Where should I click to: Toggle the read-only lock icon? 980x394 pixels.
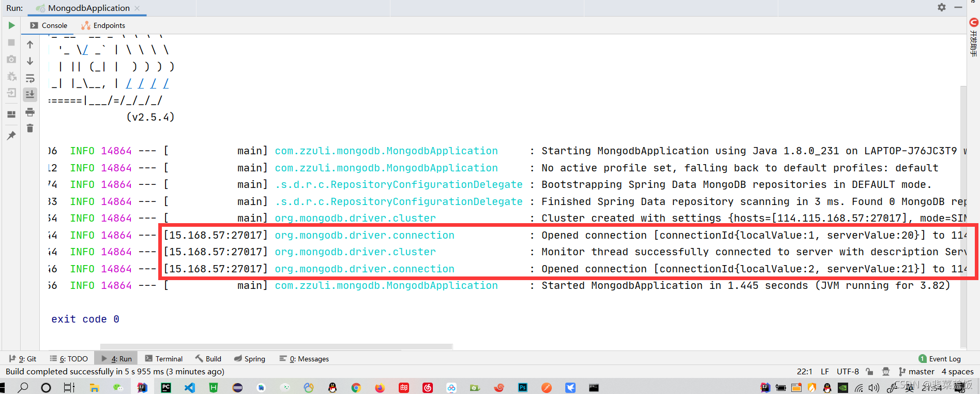[870, 372]
